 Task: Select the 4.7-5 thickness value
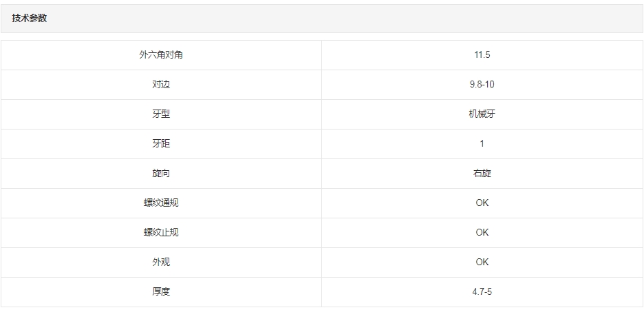[x=482, y=291]
